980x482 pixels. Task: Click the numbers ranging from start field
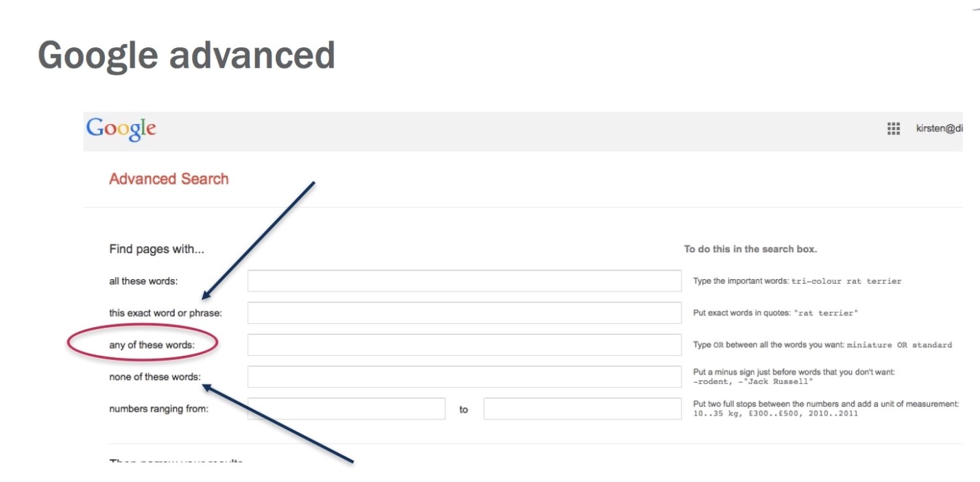[346, 409]
